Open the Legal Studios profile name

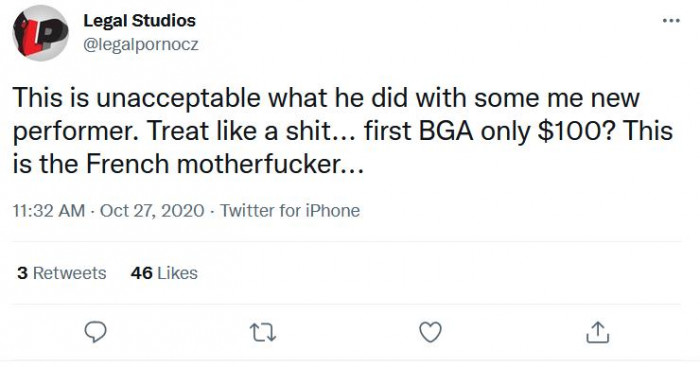(x=139, y=21)
